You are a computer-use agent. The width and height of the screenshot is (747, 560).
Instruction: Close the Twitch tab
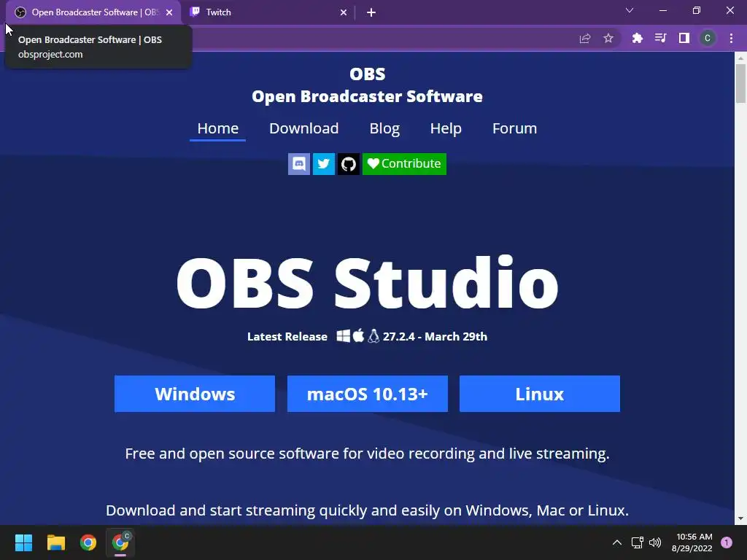coord(344,12)
